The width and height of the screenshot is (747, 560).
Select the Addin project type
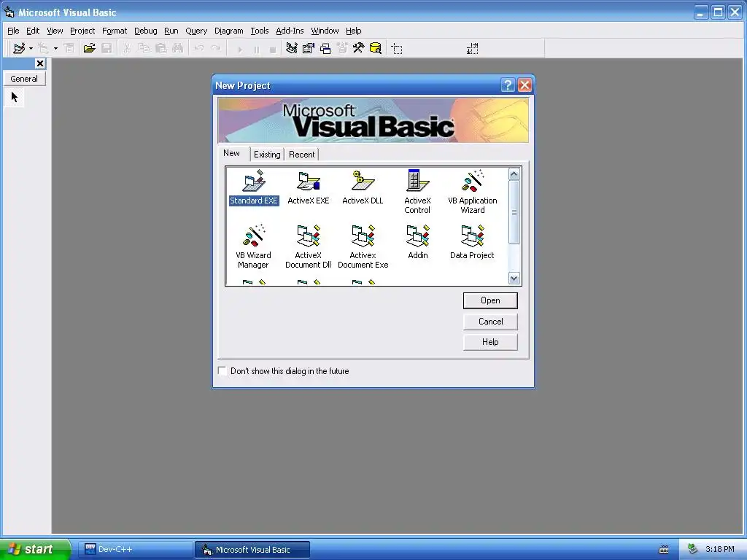point(418,242)
